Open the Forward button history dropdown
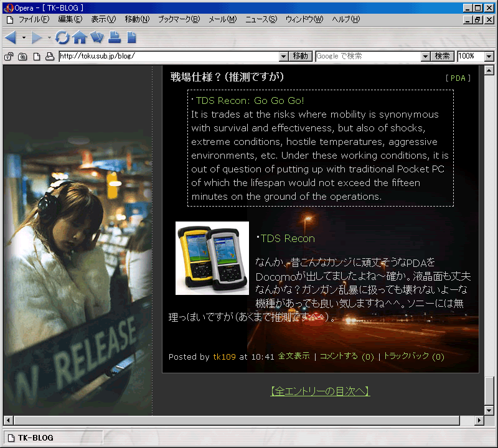This screenshot has width=498, height=448. 49,38
